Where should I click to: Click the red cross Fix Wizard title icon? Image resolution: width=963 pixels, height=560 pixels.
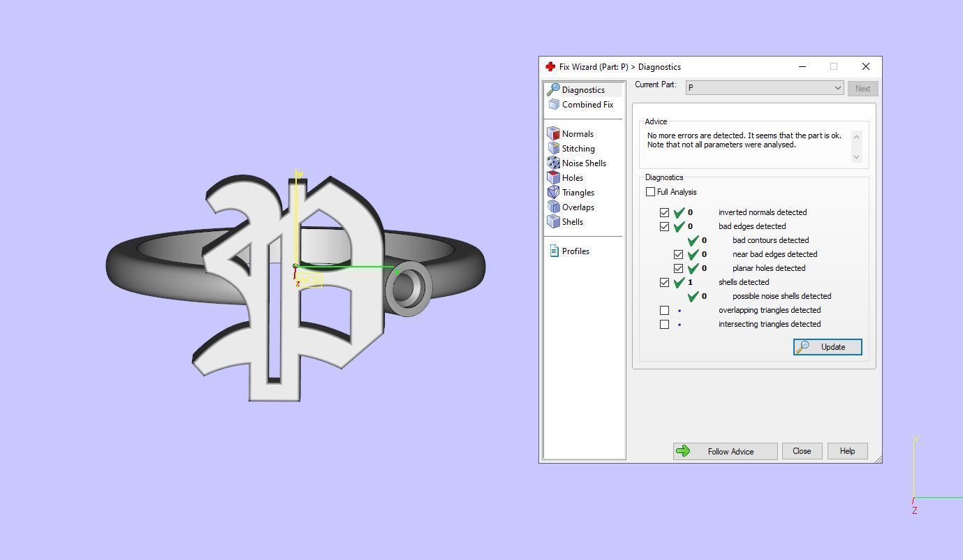tap(550, 66)
